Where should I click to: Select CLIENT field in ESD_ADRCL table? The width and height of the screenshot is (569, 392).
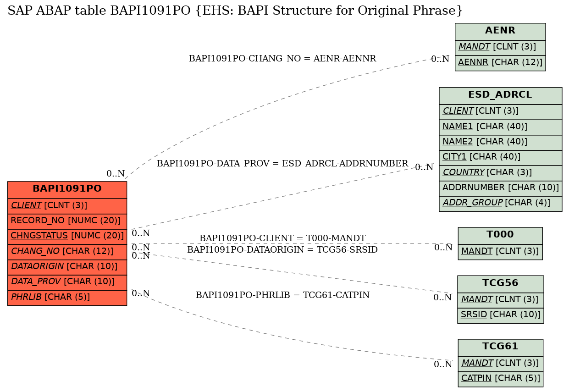click(500, 112)
